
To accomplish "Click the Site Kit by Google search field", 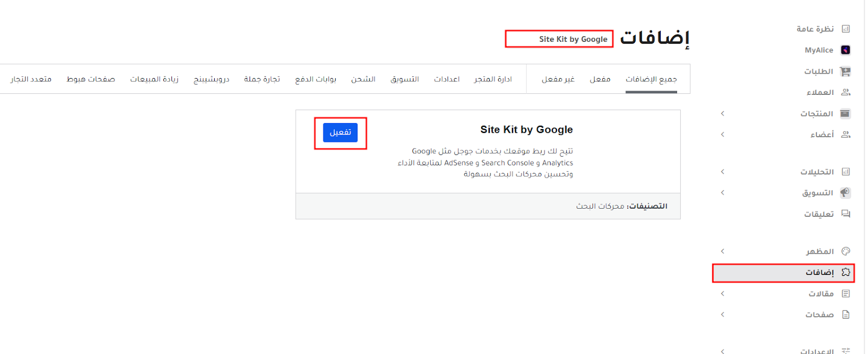I will pos(559,39).
